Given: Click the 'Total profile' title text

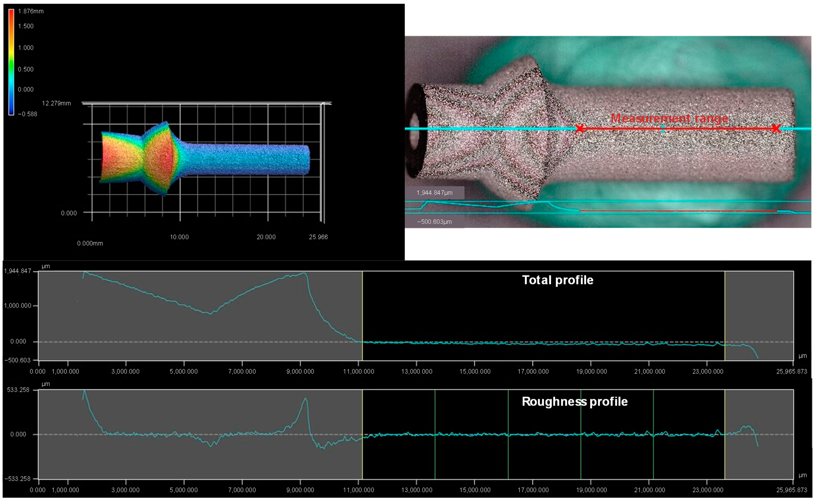Looking at the screenshot, I should (558, 280).
